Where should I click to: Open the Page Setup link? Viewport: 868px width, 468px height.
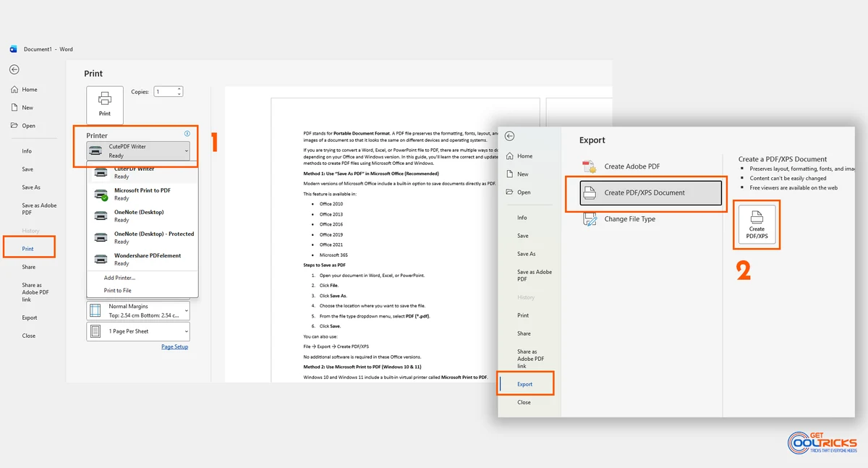click(x=174, y=347)
